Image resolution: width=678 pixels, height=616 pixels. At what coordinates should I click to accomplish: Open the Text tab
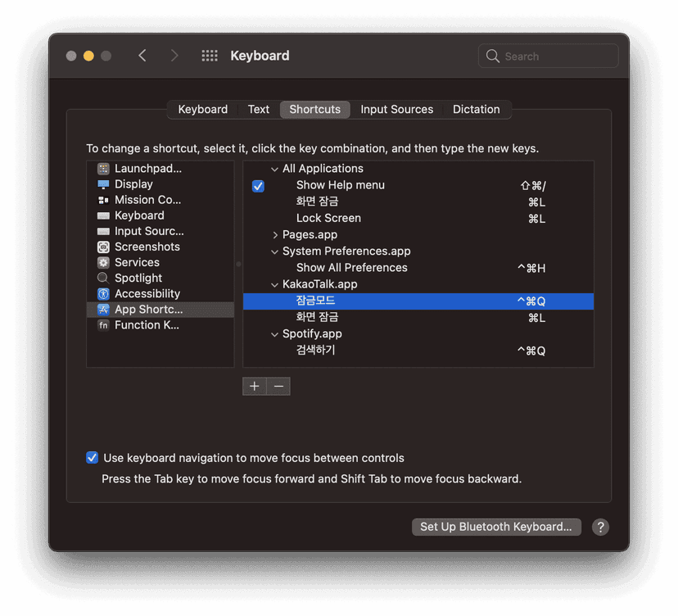(258, 109)
